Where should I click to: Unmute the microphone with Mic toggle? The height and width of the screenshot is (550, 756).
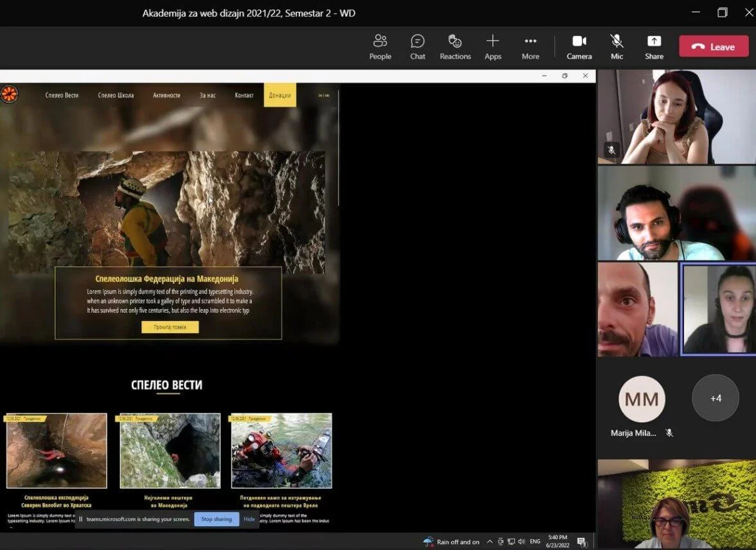(617, 47)
